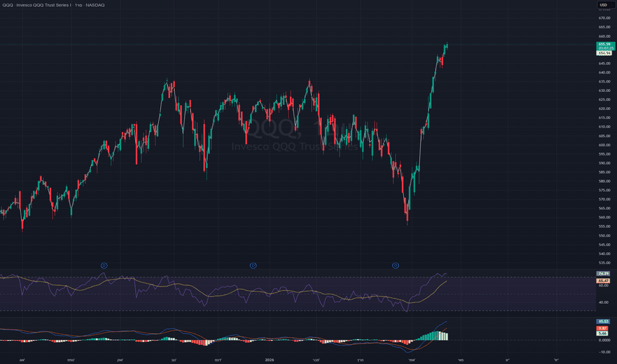The width and height of the screenshot is (617, 364).
Task: Click the MACD 0.0000 axis tick
Action: pyautogui.click(x=604, y=340)
